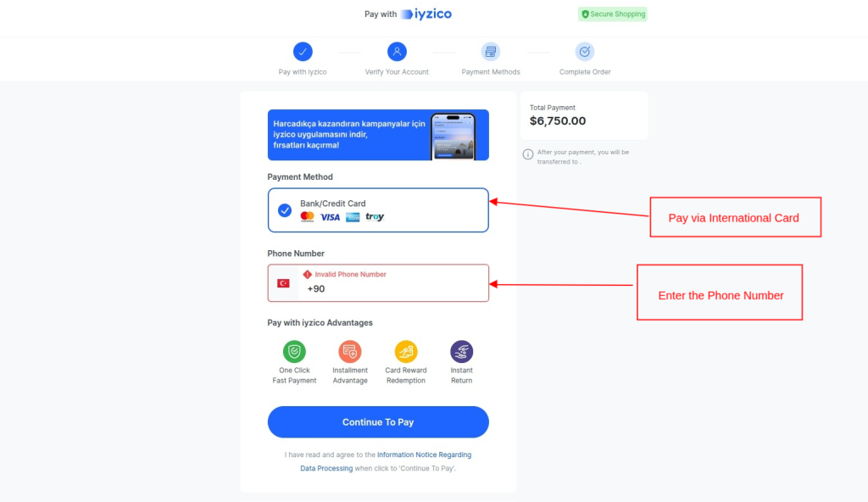This screenshot has width=868, height=502.
Task: Open the Turkey flag country code selector
Action: click(283, 283)
